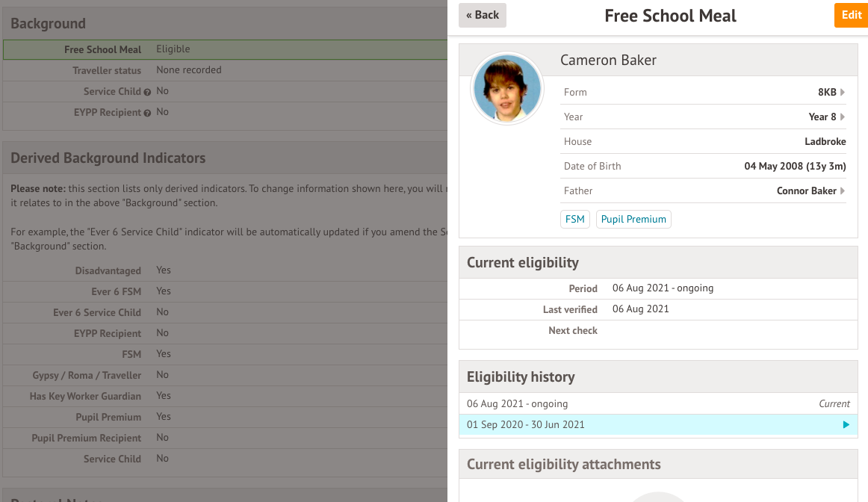This screenshot has width=868, height=502.
Task: Select the Free School Meal Eligible row
Action: (x=224, y=49)
